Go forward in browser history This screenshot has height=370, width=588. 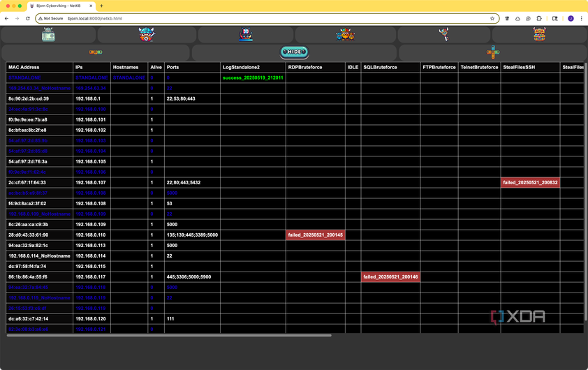(x=17, y=18)
